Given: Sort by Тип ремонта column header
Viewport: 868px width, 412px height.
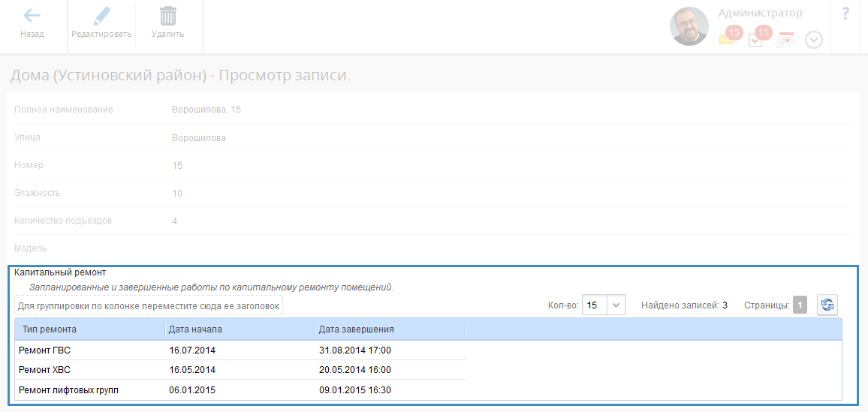Looking at the screenshot, I should 90,329.
